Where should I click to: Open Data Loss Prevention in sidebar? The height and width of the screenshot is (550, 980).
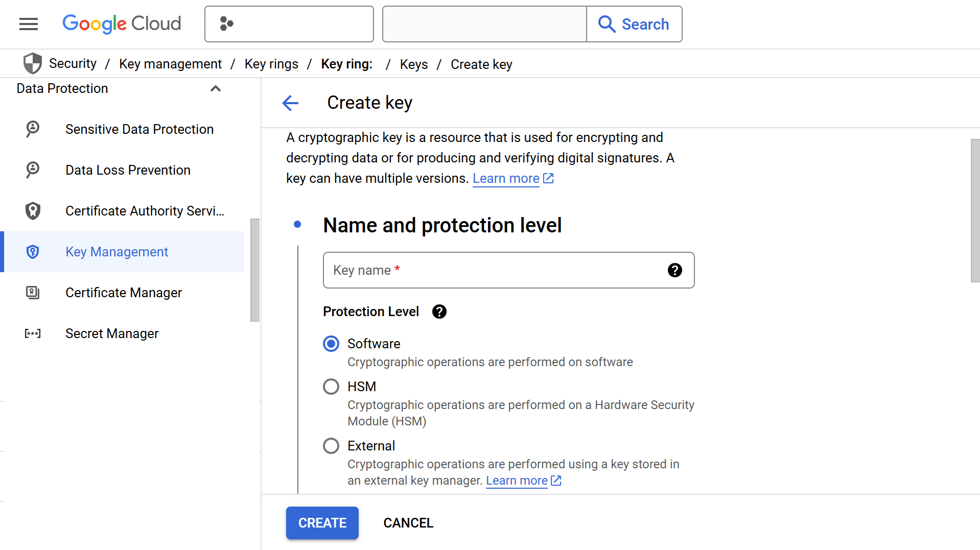point(128,170)
